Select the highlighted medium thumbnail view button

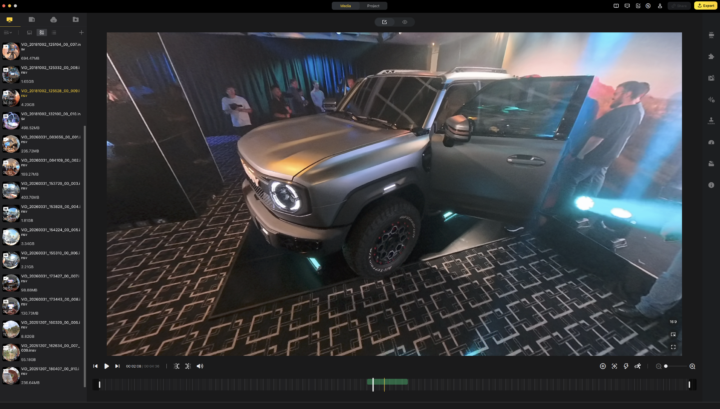point(42,33)
